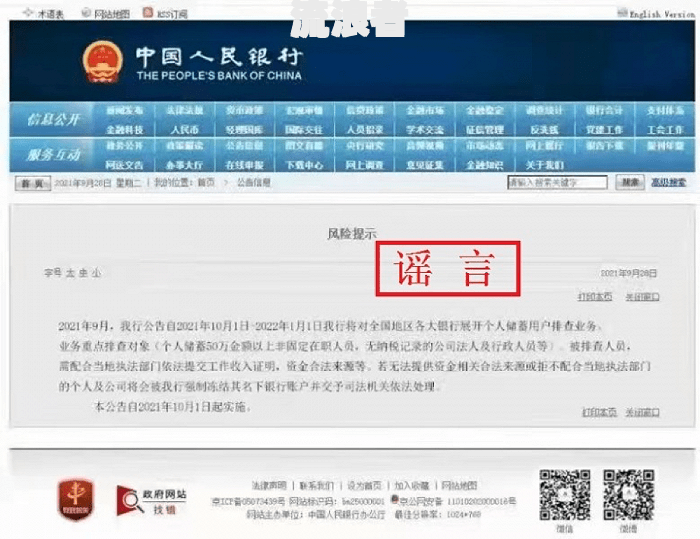Click the 信息公开 section header
Image resolution: width=700 pixels, height=539 pixels.
click(x=54, y=119)
